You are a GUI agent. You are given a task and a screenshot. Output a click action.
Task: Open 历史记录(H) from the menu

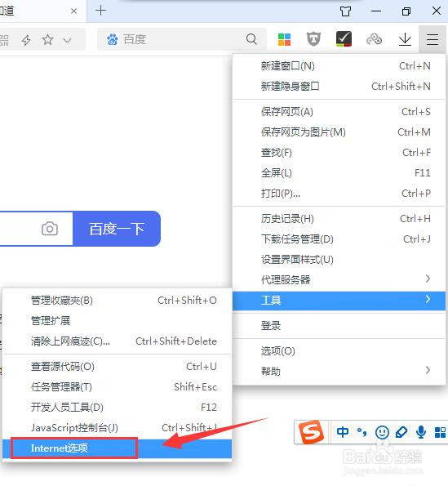pyautogui.click(x=339, y=219)
